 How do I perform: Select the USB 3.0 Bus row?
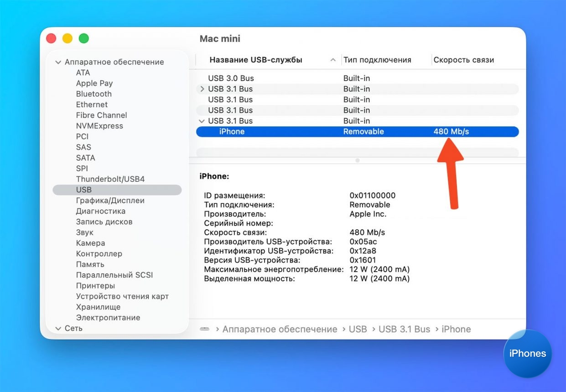tap(358, 78)
